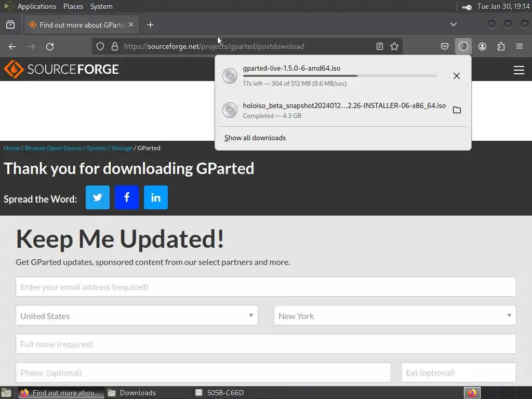Open the SourceForge site hamburger menu
The image size is (532, 399).
point(519,70)
